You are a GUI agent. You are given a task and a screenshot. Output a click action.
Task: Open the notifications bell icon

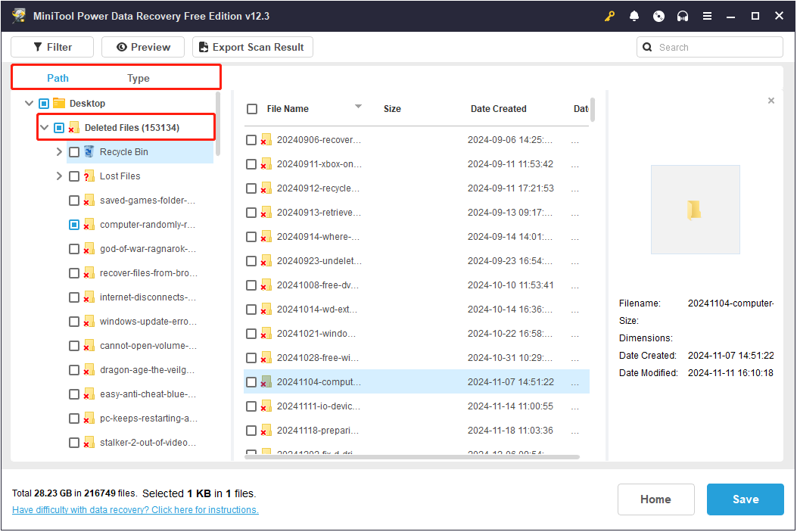pos(634,17)
